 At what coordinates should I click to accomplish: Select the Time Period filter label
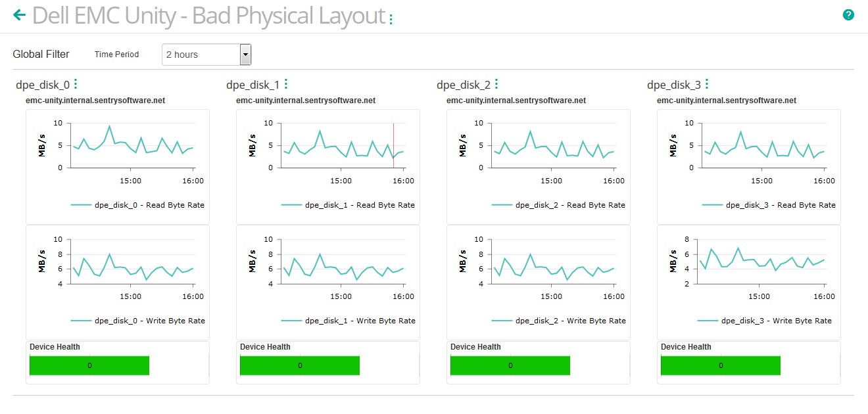(x=116, y=55)
